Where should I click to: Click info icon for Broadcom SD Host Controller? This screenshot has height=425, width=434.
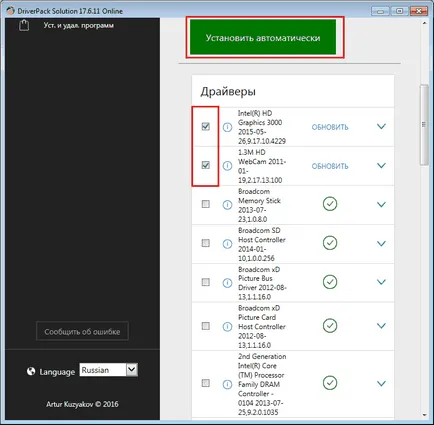click(x=227, y=244)
